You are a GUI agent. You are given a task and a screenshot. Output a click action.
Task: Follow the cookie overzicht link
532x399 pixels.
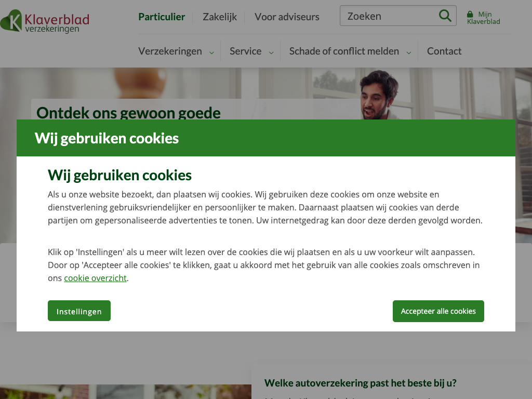click(95, 278)
